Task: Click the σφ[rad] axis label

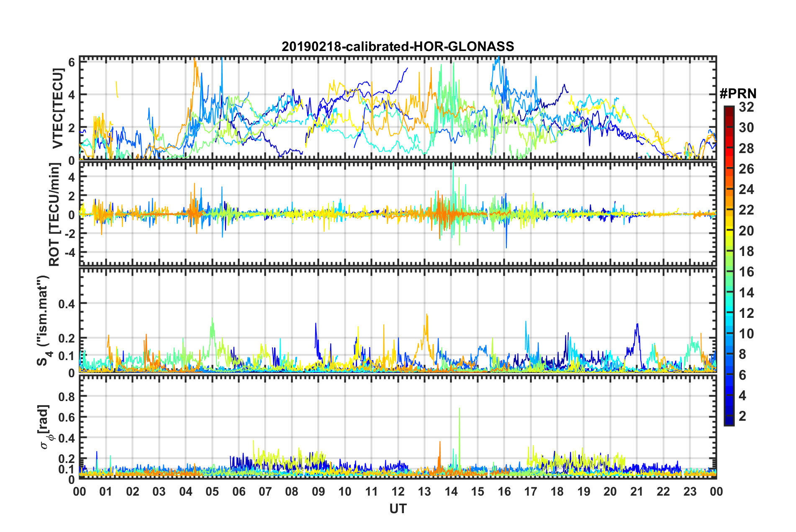Action: click(44, 427)
